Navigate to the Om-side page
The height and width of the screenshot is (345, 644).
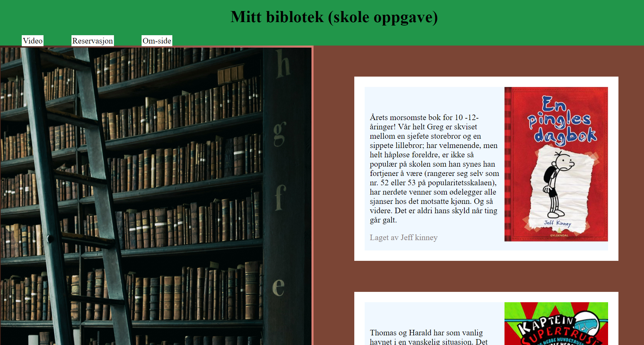pos(157,41)
